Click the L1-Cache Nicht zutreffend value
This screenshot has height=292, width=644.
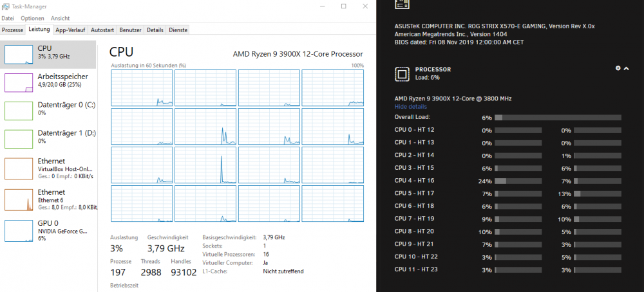coord(283,271)
